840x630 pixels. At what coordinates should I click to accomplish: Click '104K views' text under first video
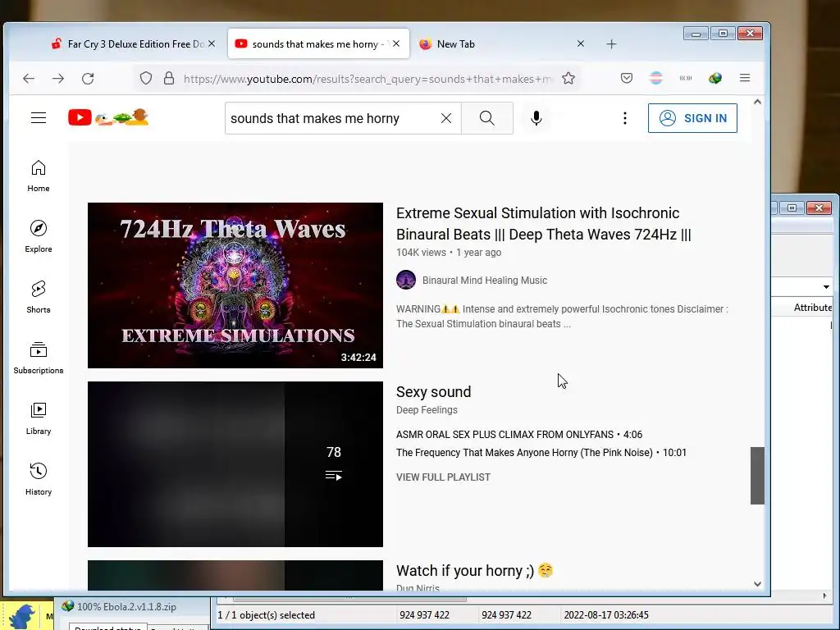click(x=421, y=253)
